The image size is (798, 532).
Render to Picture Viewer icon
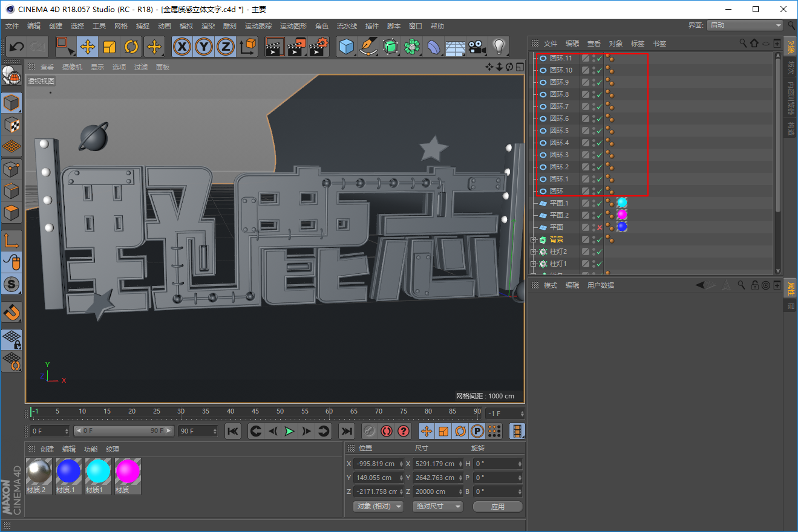pyautogui.click(x=297, y=47)
